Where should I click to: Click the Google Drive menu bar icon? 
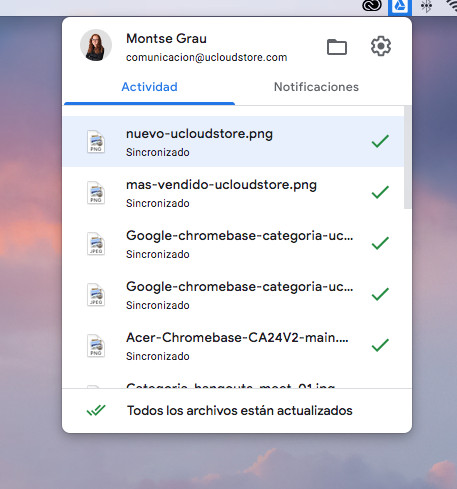pyautogui.click(x=400, y=6)
